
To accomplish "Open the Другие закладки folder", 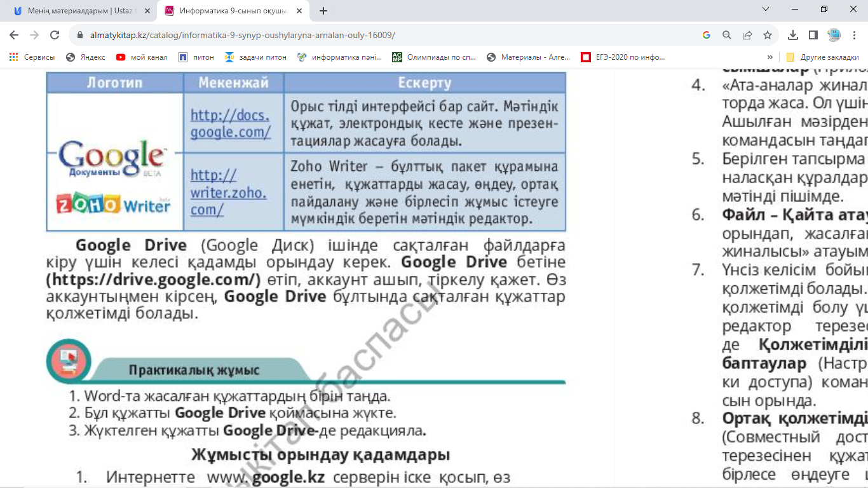I will (x=823, y=57).
